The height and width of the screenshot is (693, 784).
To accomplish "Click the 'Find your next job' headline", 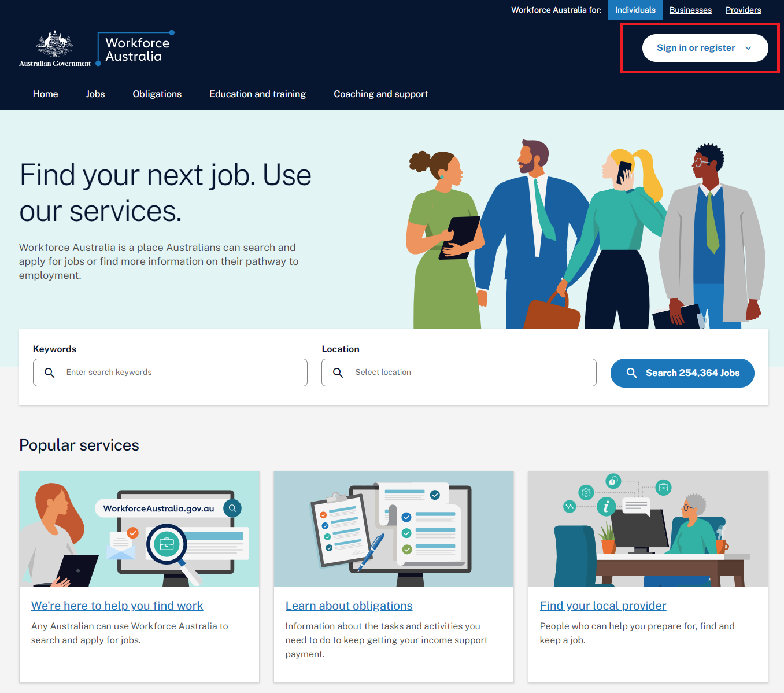I will coord(165,193).
